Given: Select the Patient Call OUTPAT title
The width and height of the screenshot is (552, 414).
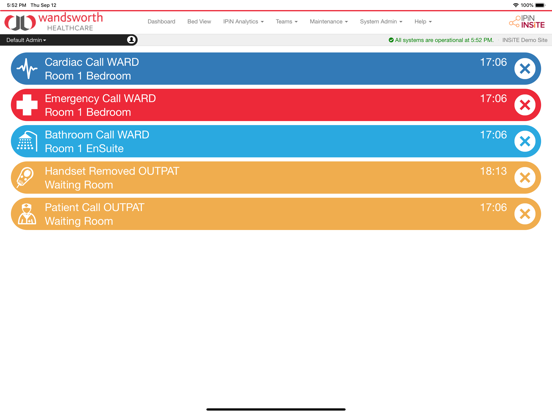Looking at the screenshot, I should 94,207.
